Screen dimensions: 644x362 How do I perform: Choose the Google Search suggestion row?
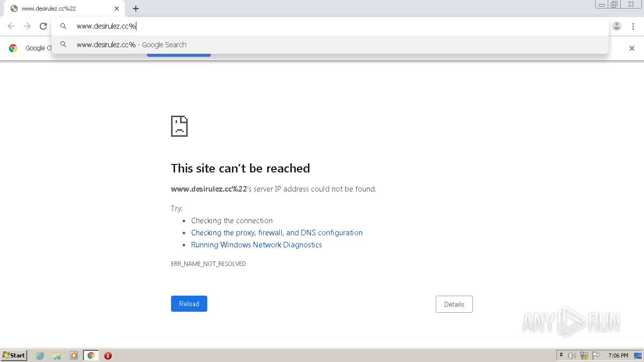pyautogui.click(x=330, y=44)
